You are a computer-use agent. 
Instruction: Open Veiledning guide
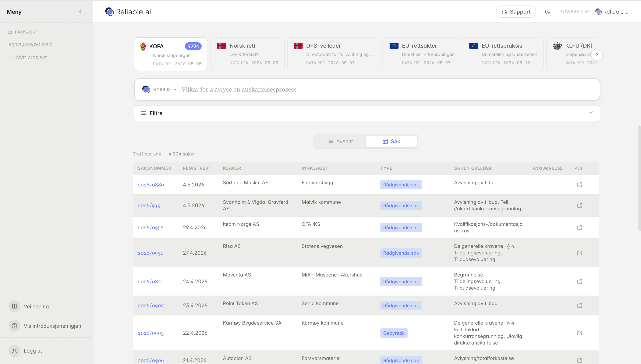(x=29, y=306)
